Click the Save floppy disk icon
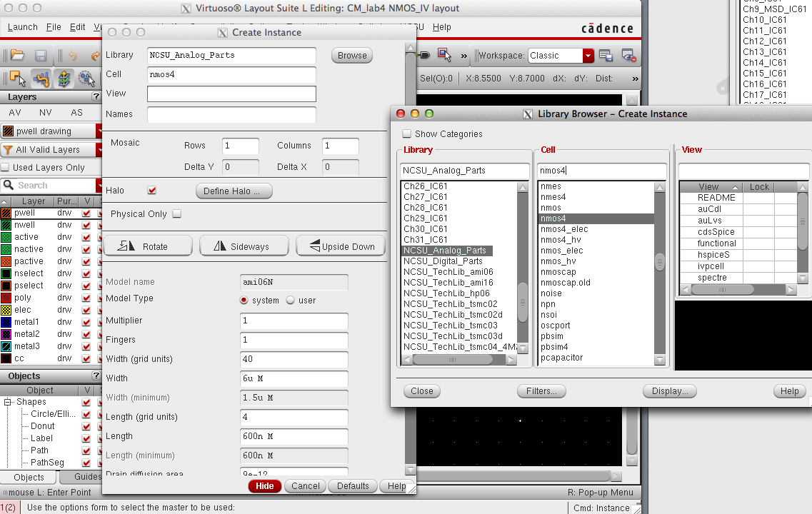Screen dimensions: 812x514 41,56
